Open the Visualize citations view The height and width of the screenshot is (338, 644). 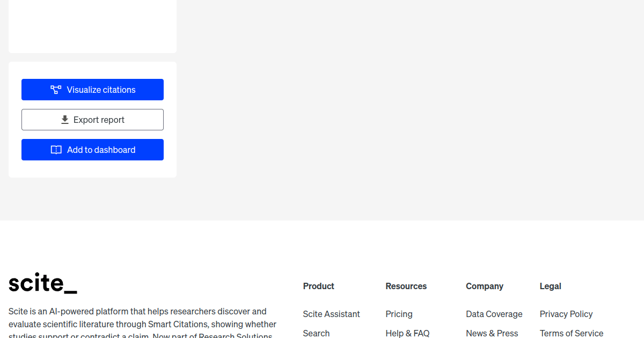pyautogui.click(x=92, y=89)
